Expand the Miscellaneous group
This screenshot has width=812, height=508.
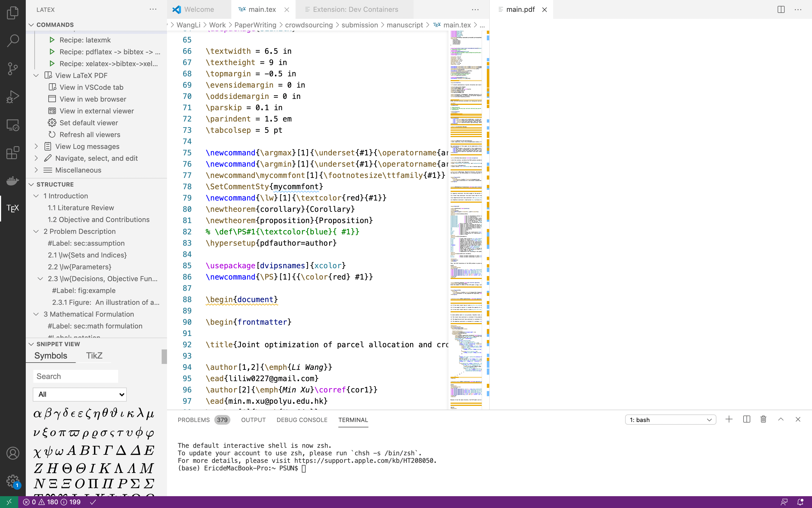click(36, 170)
